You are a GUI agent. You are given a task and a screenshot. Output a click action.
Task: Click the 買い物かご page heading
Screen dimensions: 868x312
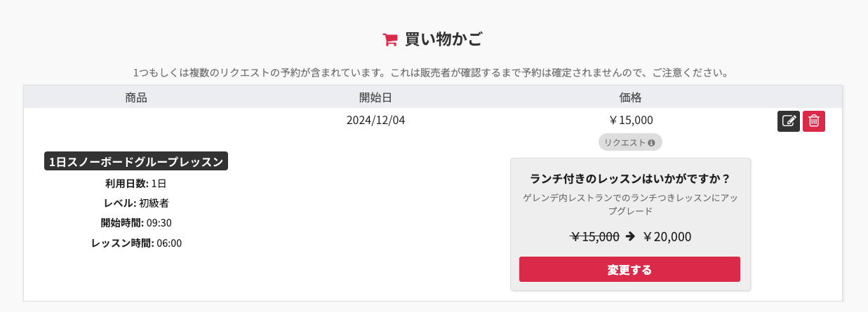pyautogui.click(x=443, y=39)
